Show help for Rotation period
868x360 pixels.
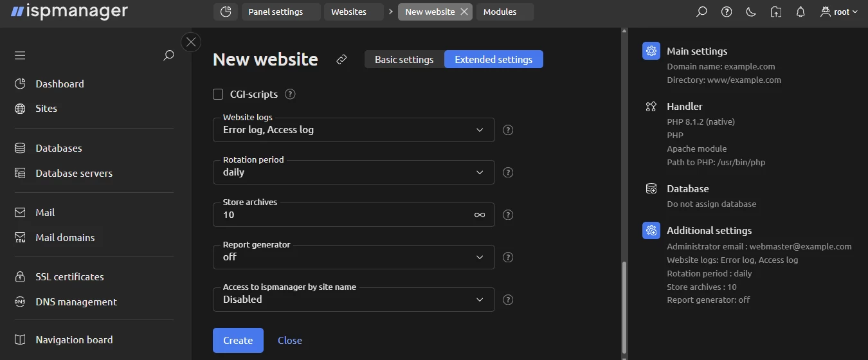[508, 172]
